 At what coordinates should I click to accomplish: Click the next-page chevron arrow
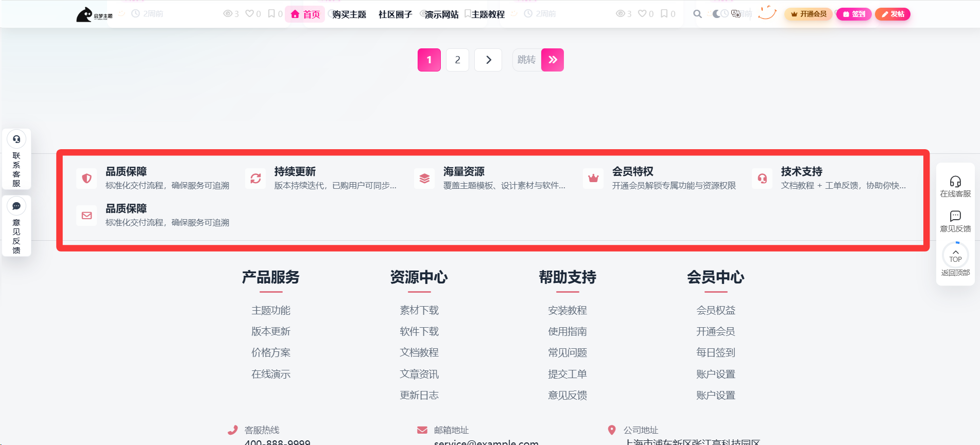click(x=489, y=60)
